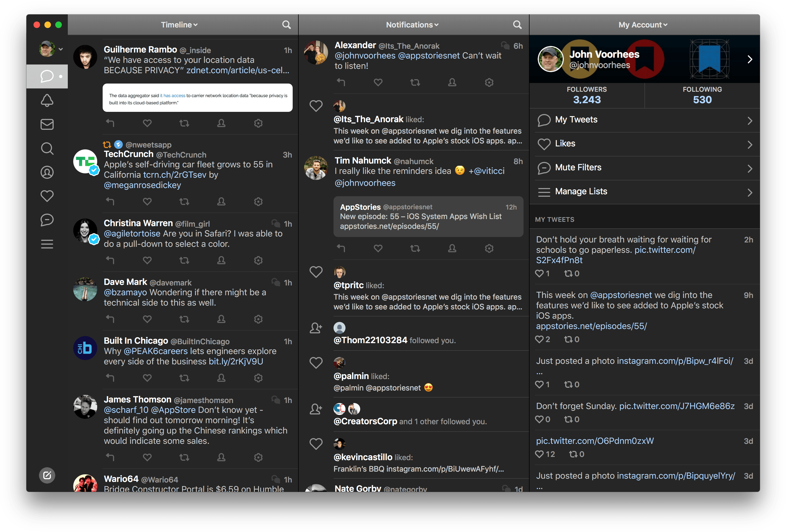Open the Timeline sidebar tab
This screenshot has height=532, width=786.
click(x=47, y=76)
